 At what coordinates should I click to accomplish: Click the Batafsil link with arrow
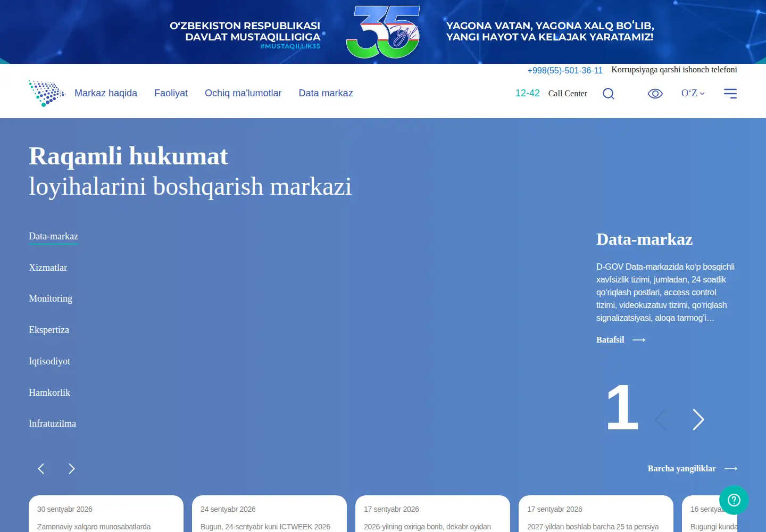click(x=621, y=339)
